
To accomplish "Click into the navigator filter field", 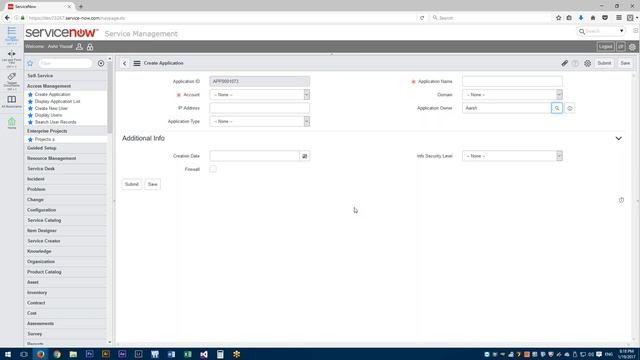I will (65, 63).
